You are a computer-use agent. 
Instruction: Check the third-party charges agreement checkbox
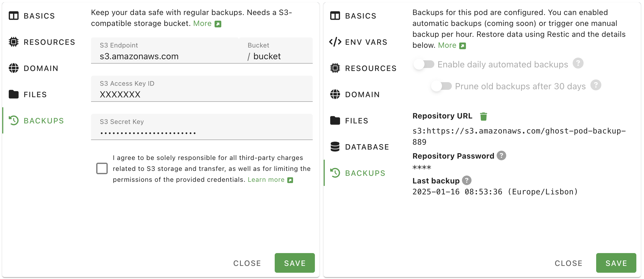point(102,168)
